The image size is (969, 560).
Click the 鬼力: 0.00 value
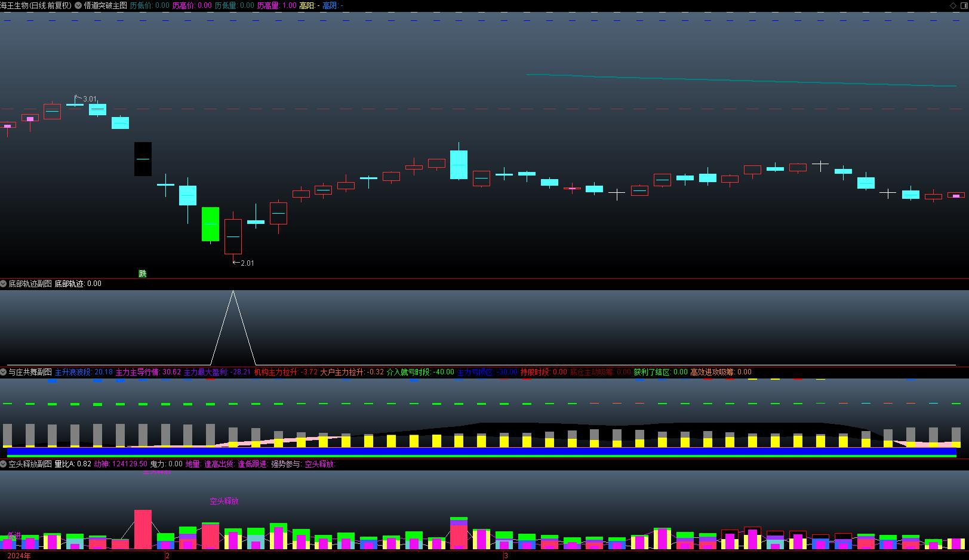pyautogui.click(x=166, y=464)
